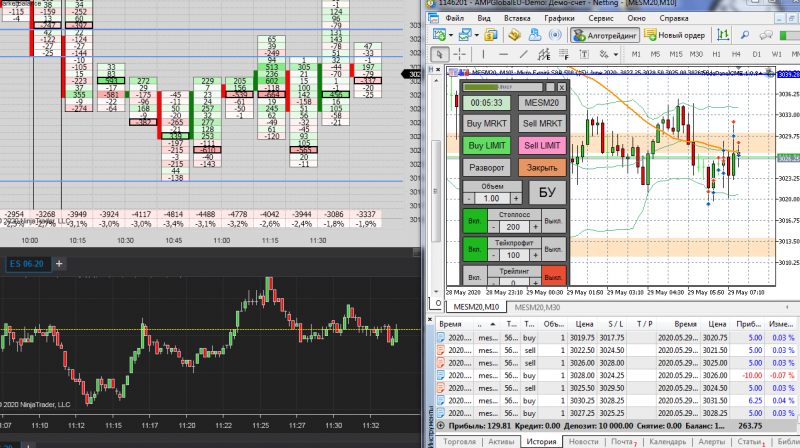Open chat bubbles icon in toolbar

766,35
